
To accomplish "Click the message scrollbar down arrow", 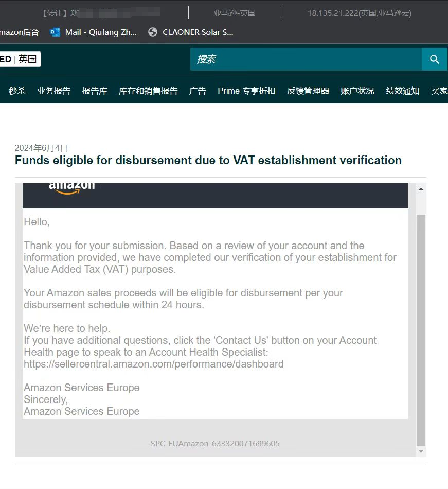I will pos(421,451).
